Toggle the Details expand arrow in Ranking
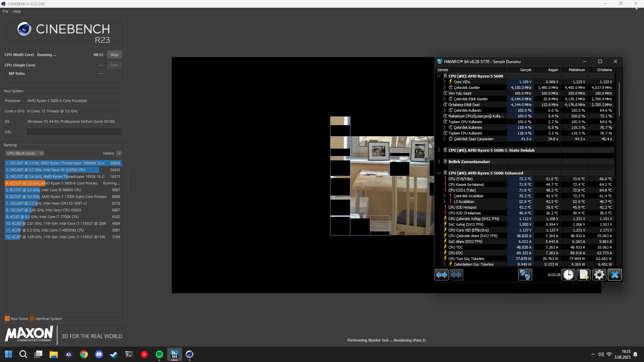644x362 pixels. click(119, 153)
